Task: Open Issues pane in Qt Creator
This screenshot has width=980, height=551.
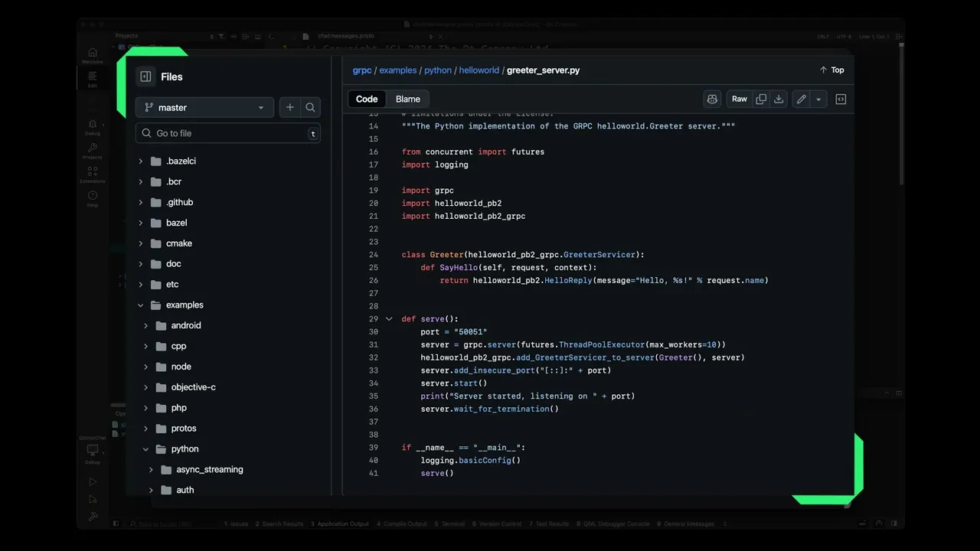Action: 236,524
